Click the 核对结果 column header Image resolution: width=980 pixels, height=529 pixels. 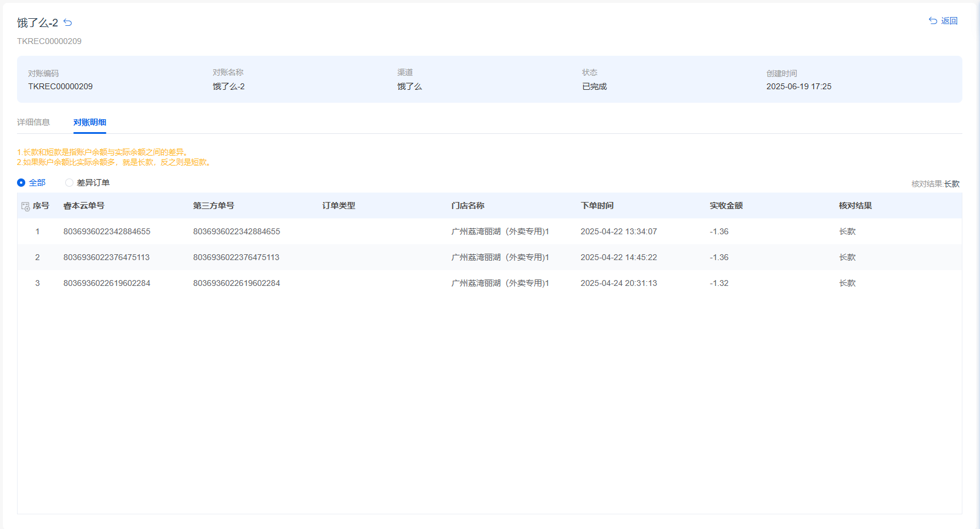pyautogui.click(x=856, y=205)
